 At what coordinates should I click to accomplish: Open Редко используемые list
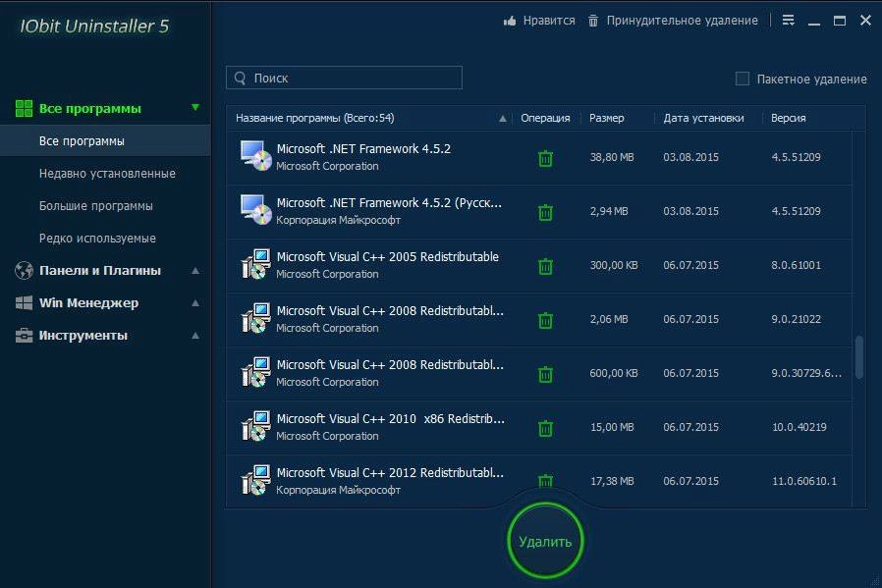tap(97, 239)
